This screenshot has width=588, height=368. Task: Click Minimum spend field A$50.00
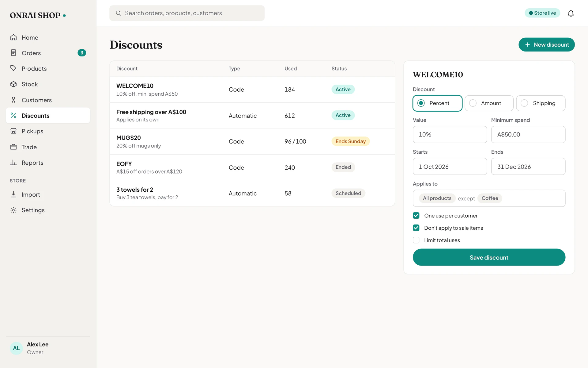pos(528,135)
